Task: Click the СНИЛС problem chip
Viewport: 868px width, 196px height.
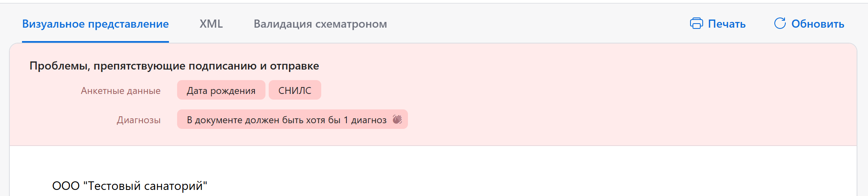Action: click(295, 90)
